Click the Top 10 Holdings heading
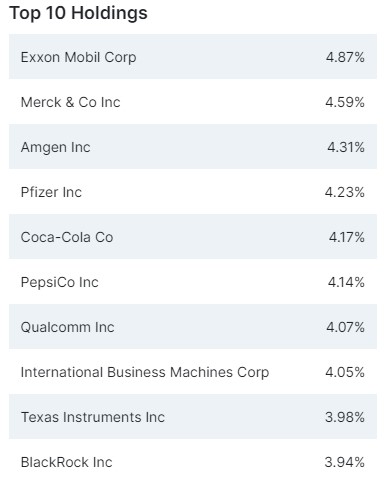The image size is (388, 485). click(x=78, y=14)
